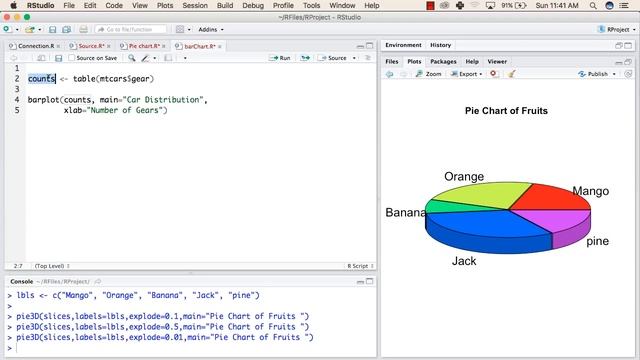Click the Open File folder icon
640x360 pixels.
(x=29, y=29)
